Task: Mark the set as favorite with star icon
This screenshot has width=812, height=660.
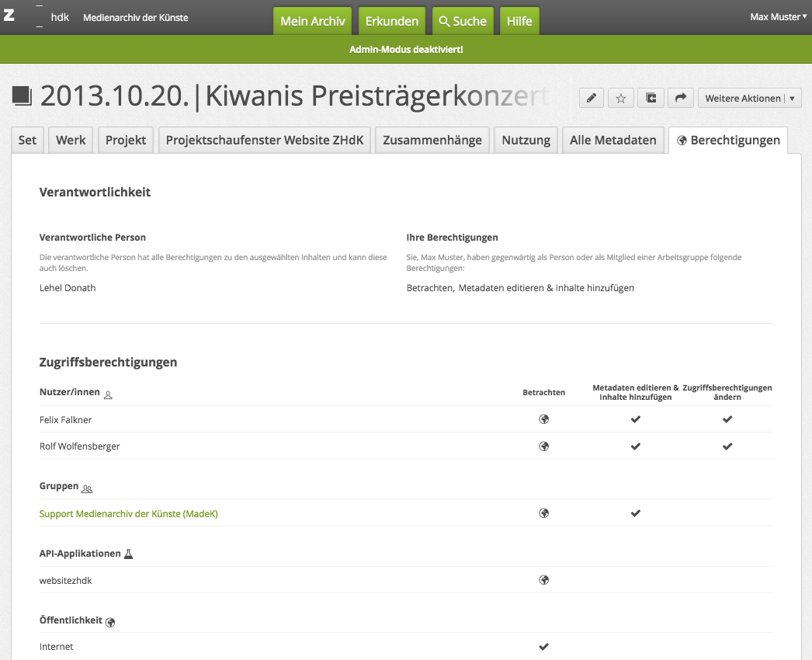Action: pyautogui.click(x=621, y=99)
